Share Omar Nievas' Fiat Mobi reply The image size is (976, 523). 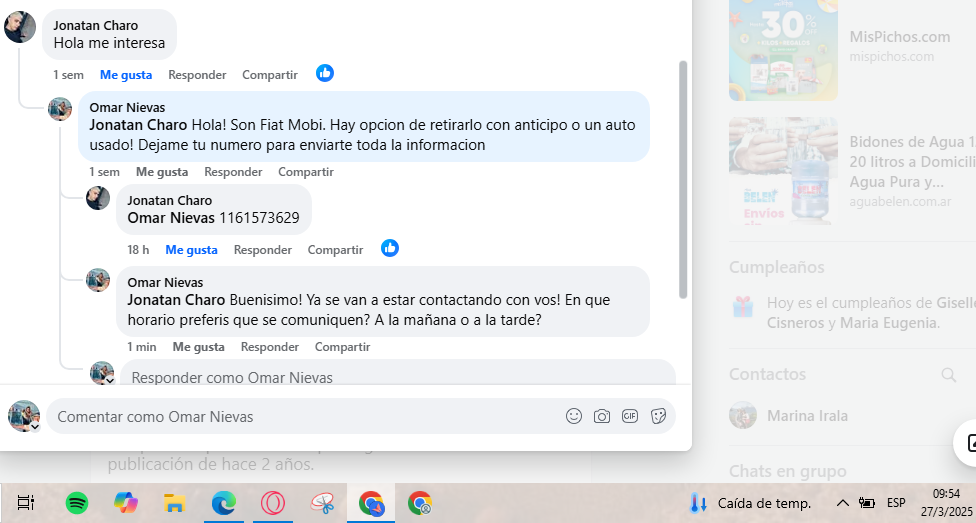click(x=306, y=172)
